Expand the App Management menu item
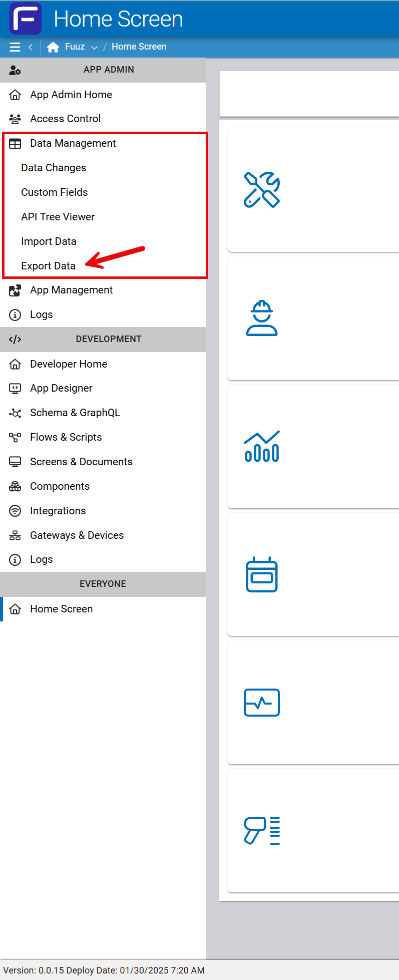The height and width of the screenshot is (980, 399). click(x=71, y=290)
